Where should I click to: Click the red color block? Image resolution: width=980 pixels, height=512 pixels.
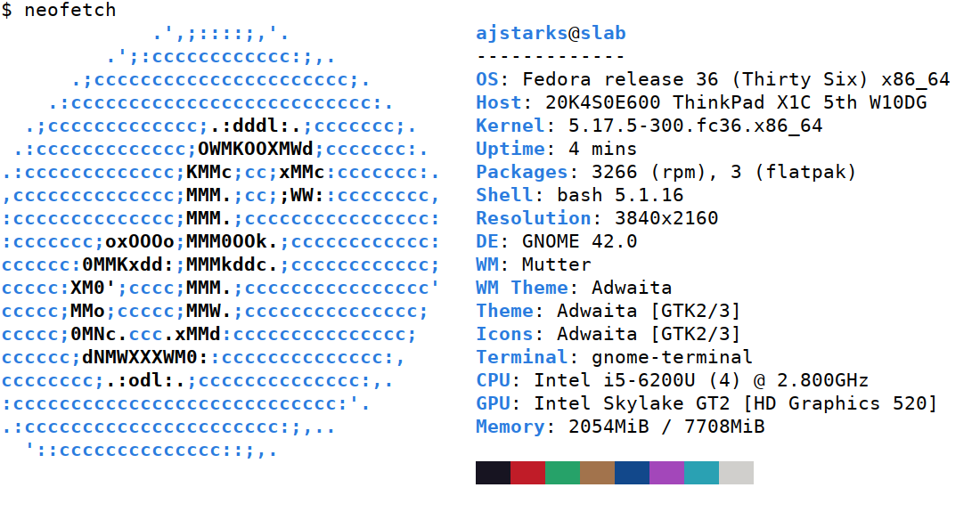coord(528,473)
